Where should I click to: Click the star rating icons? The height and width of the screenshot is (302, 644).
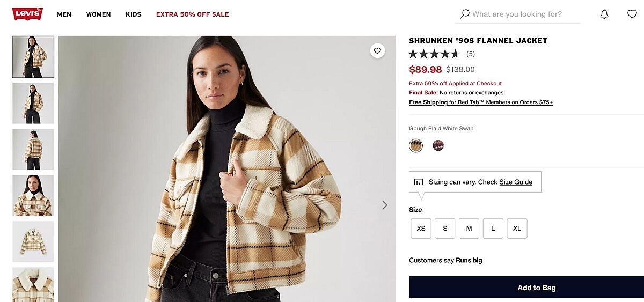434,54
